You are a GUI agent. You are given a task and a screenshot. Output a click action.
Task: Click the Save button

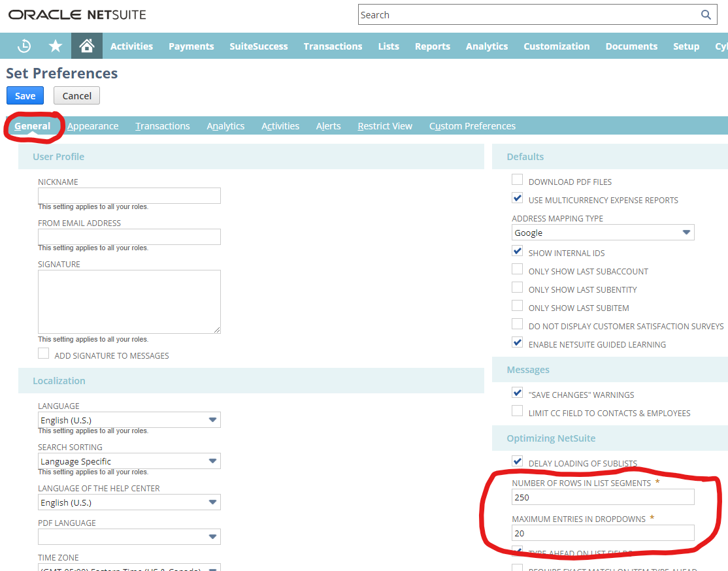pyautogui.click(x=25, y=95)
